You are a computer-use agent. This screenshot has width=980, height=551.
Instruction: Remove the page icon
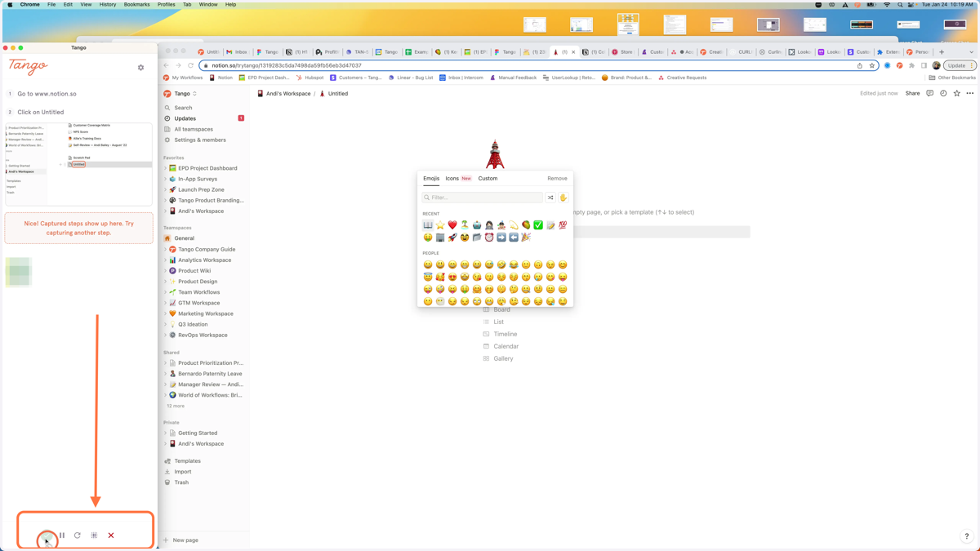[x=557, y=178]
